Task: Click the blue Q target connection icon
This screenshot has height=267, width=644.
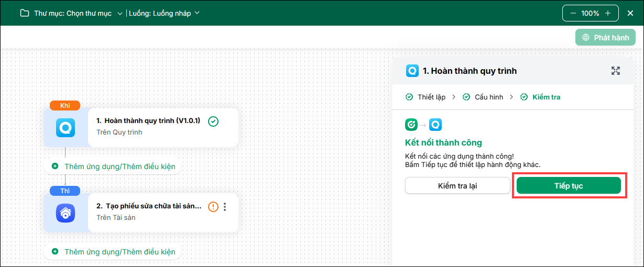Action: pos(435,125)
